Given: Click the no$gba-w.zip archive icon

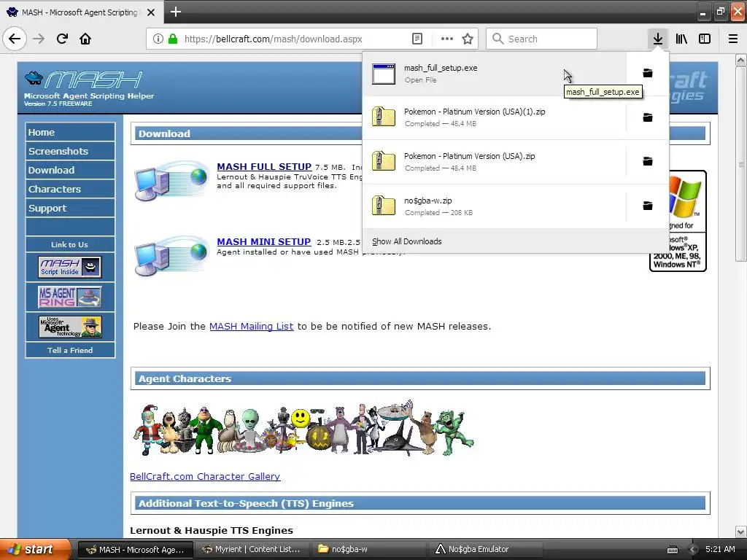Looking at the screenshot, I should (384, 206).
